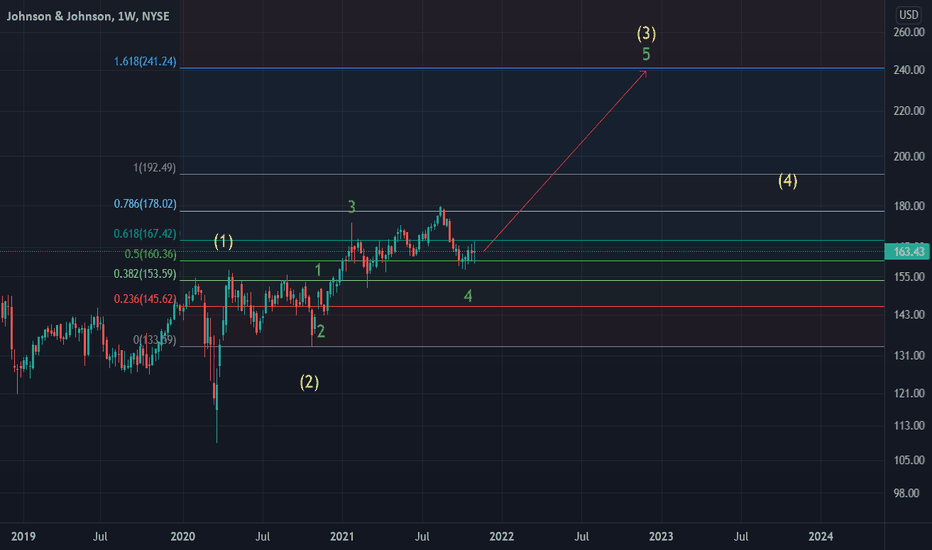
Task: Select the 1.618(241.24) Fibonacci label
Action: click(x=145, y=61)
